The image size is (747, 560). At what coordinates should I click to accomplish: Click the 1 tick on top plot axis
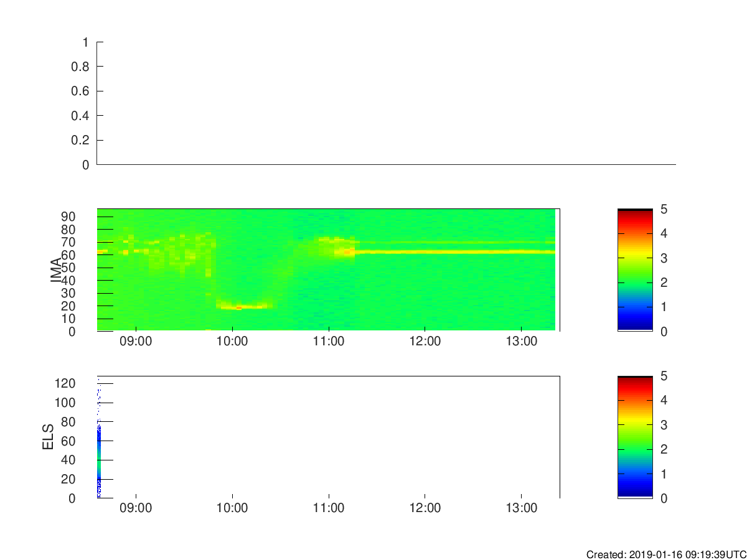pyautogui.click(x=86, y=42)
